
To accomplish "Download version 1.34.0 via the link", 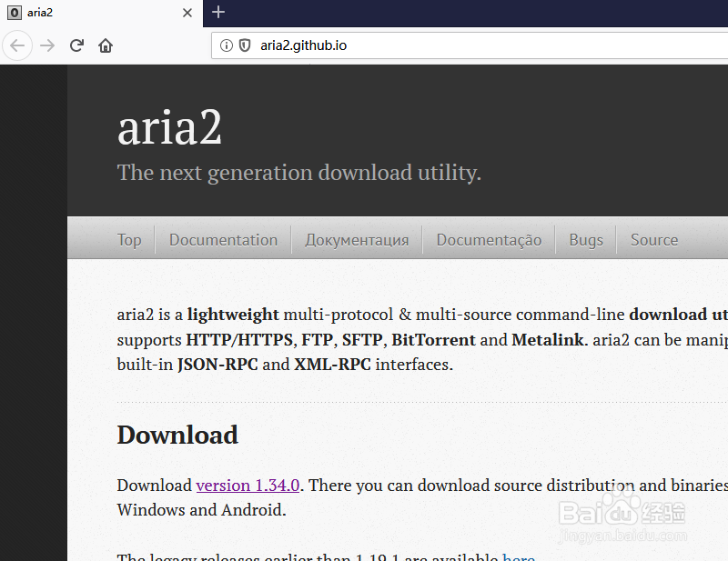I will point(248,485).
